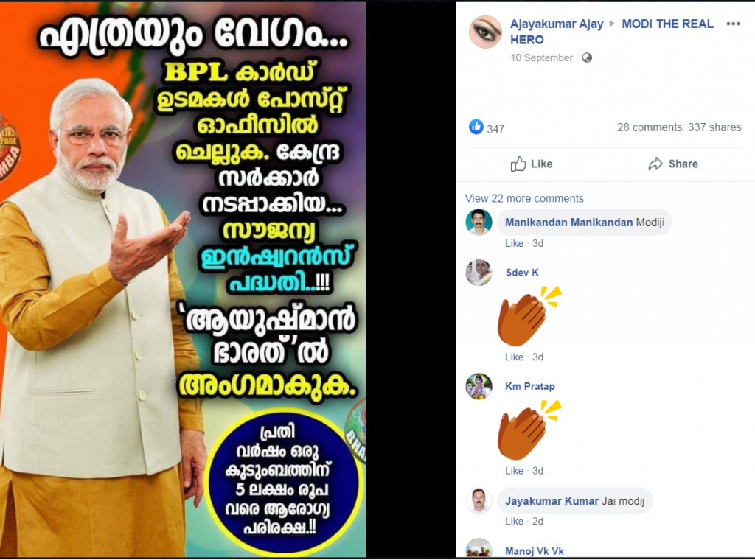Open the 10 September timestamp link
755x560 pixels.
541,57
